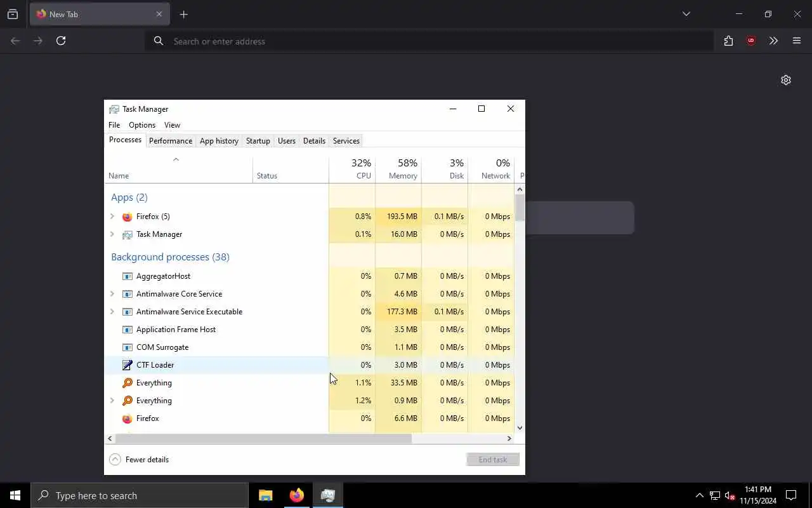Viewport: 812px width, 508px height.
Task: Open the Firefox hamburger application menu
Action: [797, 41]
